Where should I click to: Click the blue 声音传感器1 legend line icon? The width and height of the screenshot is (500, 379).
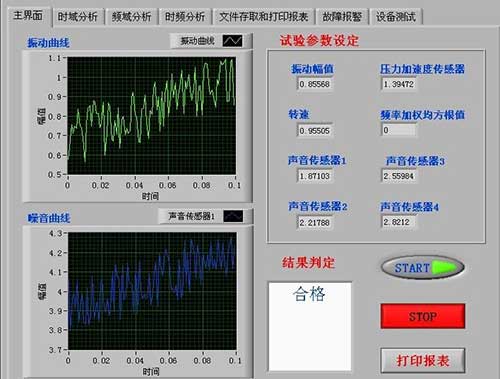tap(233, 216)
